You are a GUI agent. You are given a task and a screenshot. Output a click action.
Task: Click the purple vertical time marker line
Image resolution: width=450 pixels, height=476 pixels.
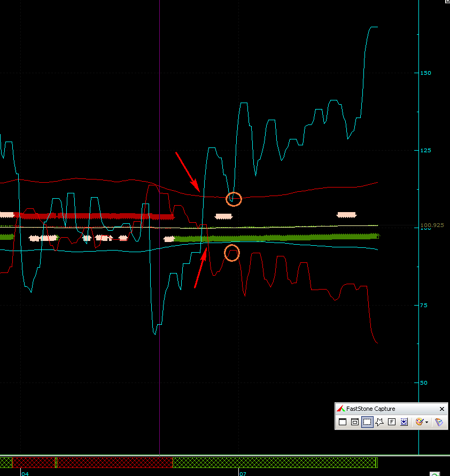tap(160, 228)
